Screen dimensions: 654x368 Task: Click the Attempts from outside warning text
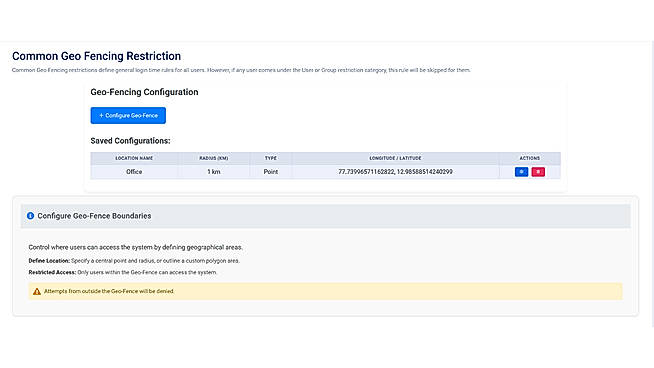tap(109, 291)
